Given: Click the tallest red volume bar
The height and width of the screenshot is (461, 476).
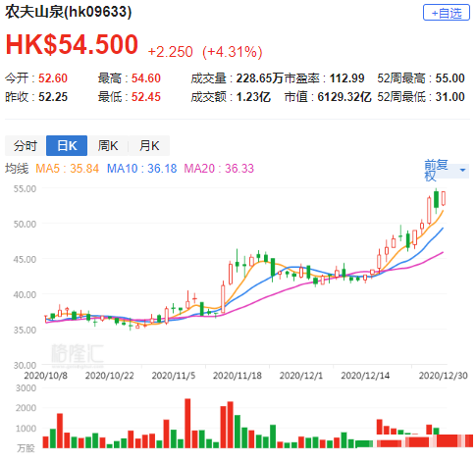Looking at the screenshot, I should point(187,424).
